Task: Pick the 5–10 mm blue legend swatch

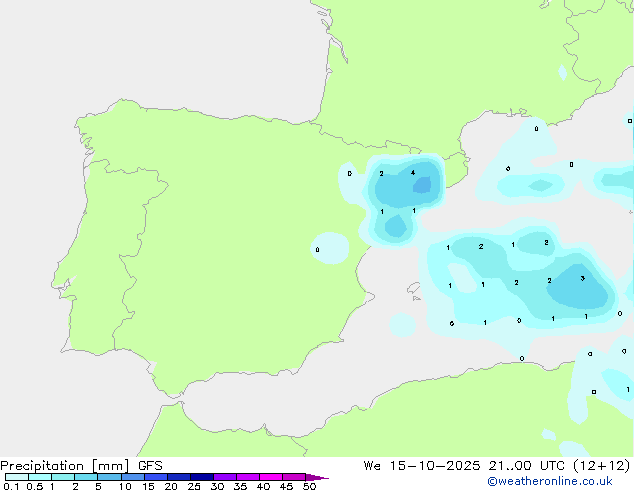Action: (x=109, y=477)
